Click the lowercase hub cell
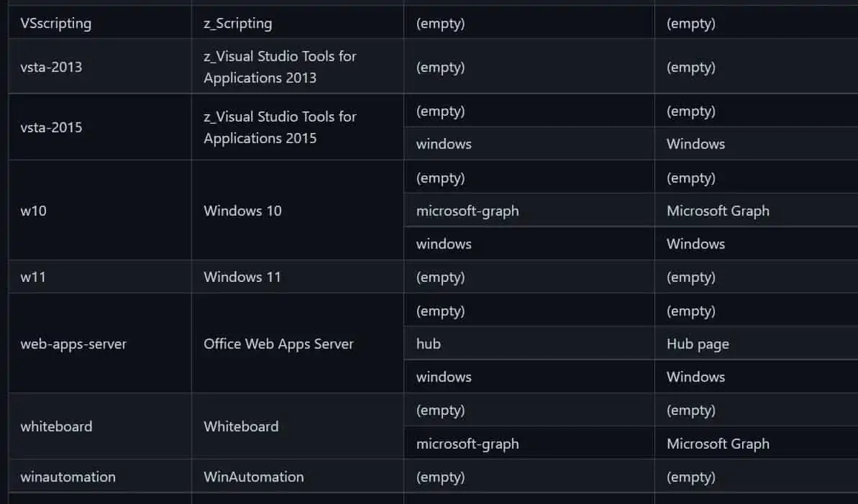858x504 pixels. pyautogui.click(x=429, y=344)
